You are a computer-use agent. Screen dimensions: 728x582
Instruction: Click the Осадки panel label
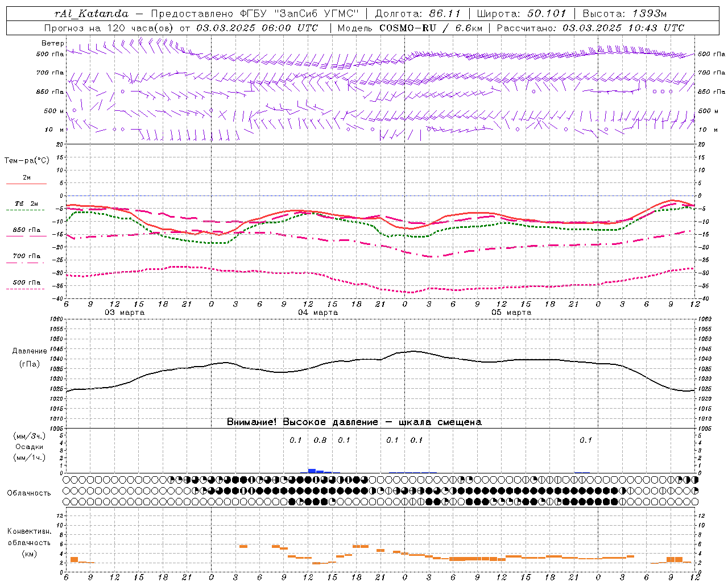(29, 447)
